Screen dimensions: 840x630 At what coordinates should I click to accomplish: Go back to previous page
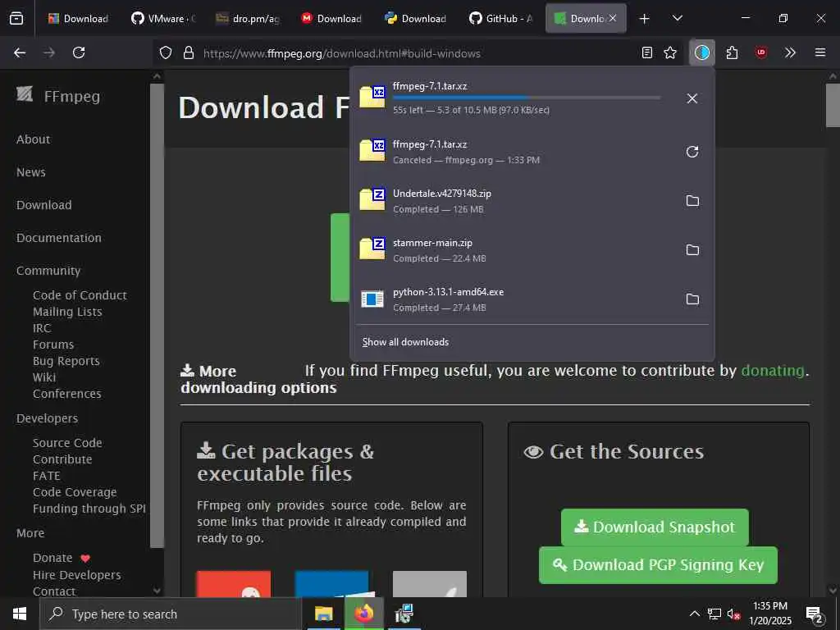20,52
